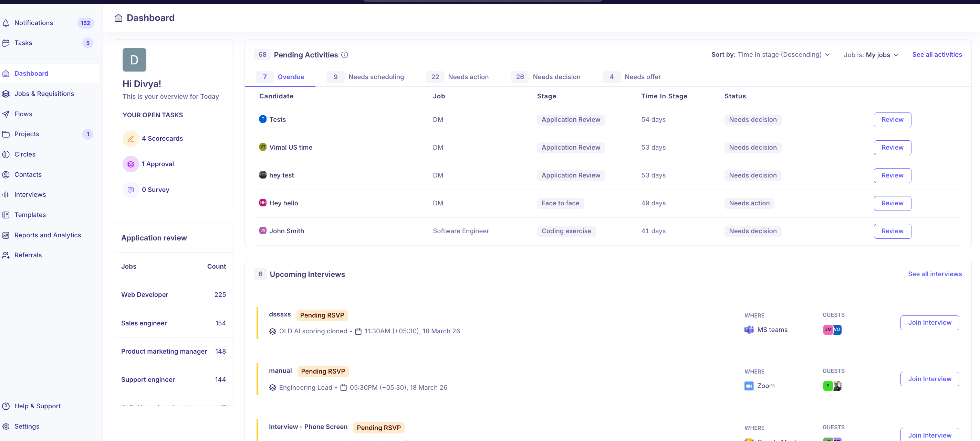Viewport: 980px width, 441px height.
Task: Click the Pending Activities info icon
Action: 344,55
